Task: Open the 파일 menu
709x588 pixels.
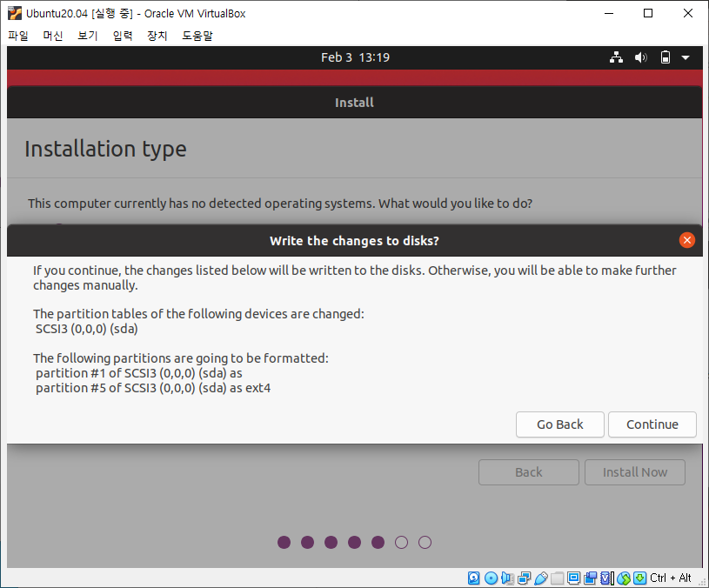Action: click(18, 36)
